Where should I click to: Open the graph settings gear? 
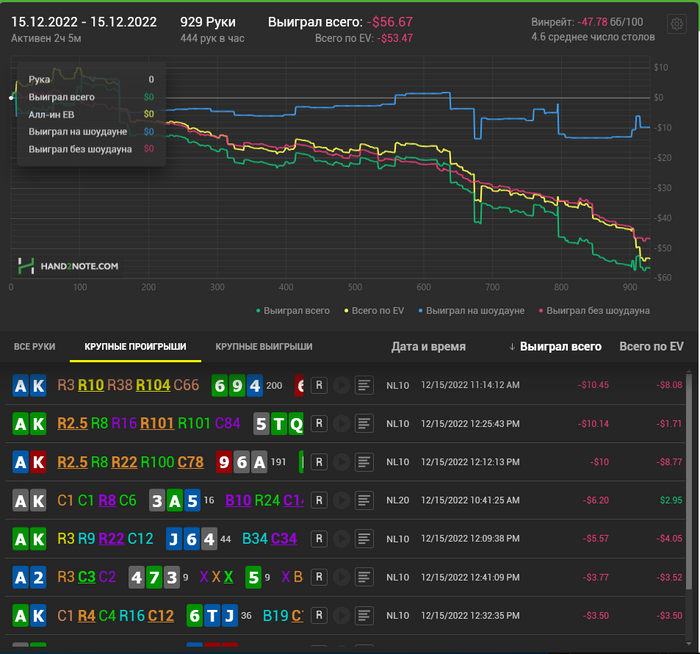point(675,24)
